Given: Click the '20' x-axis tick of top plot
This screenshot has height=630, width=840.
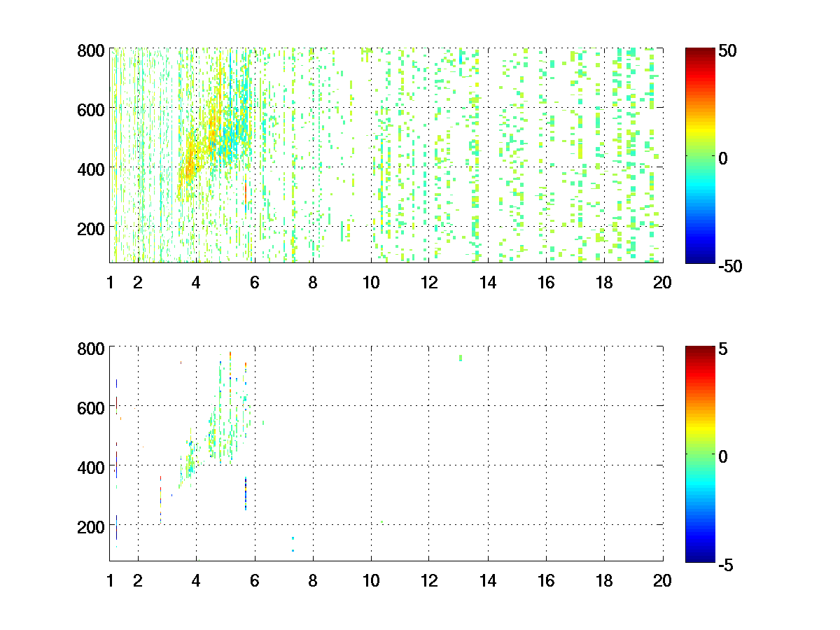Looking at the screenshot, I should pyautogui.click(x=662, y=283).
